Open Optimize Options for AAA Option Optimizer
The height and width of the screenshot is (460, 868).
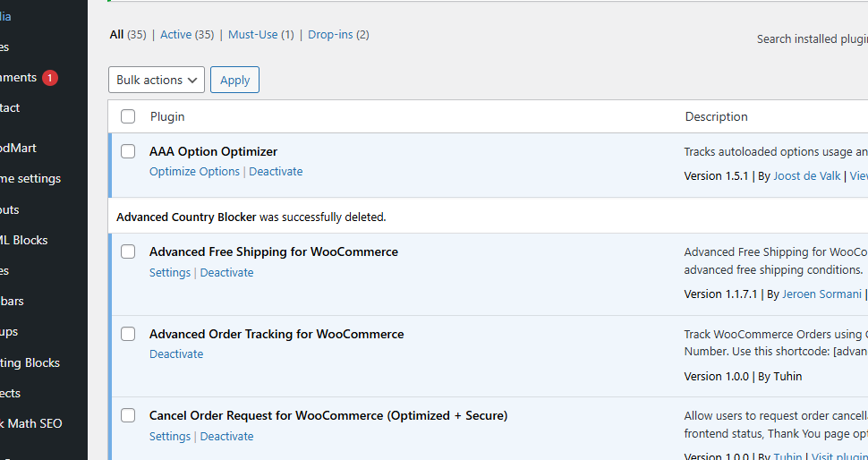(194, 172)
